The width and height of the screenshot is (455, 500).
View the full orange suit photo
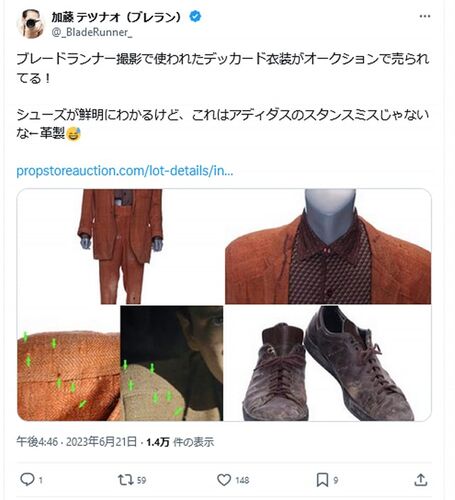click(120, 246)
